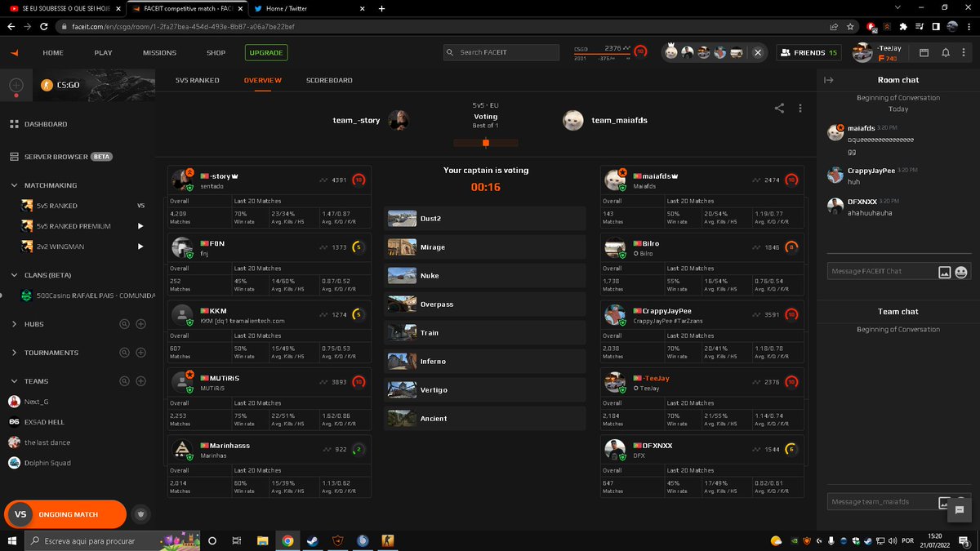The width and height of the screenshot is (980, 551).
Task: Switch to the 5v5 Ranked tab
Action: point(198,81)
